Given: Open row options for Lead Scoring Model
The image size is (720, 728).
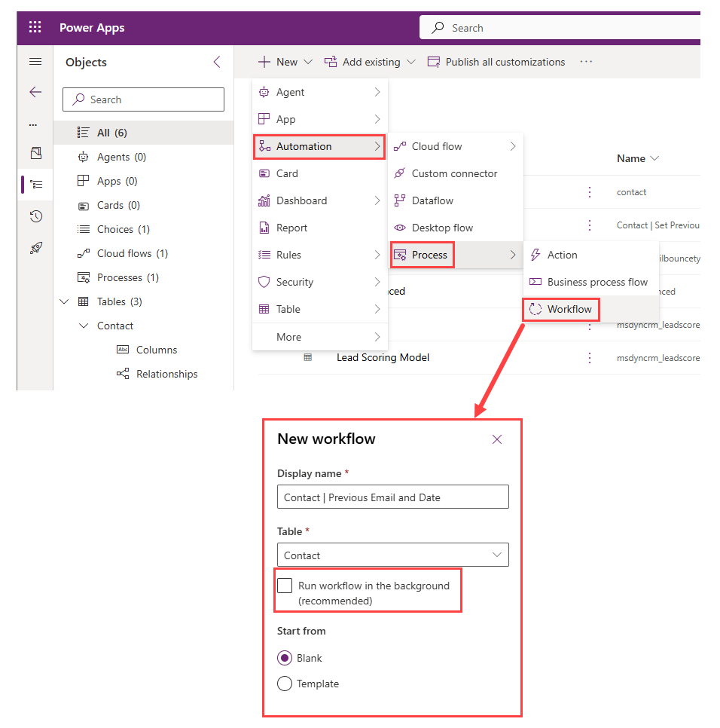Looking at the screenshot, I should (x=590, y=358).
